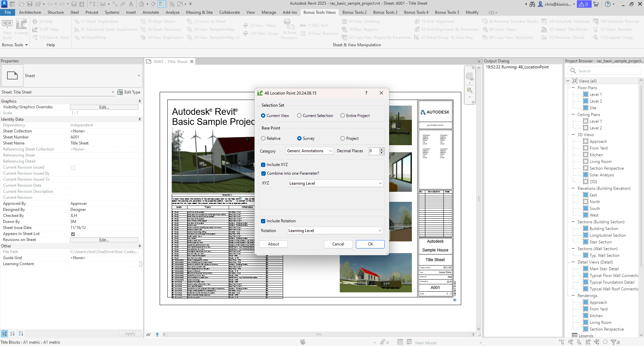Collapse the Floor Plans tree node
Image resolution: width=644 pixels, height=346 pixels.
coord(573,88)
